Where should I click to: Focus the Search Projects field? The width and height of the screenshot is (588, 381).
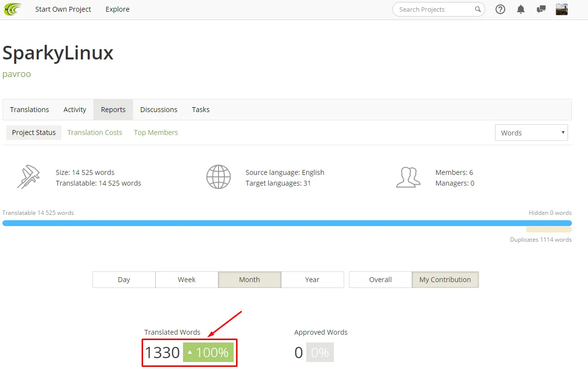coord(439,9)
